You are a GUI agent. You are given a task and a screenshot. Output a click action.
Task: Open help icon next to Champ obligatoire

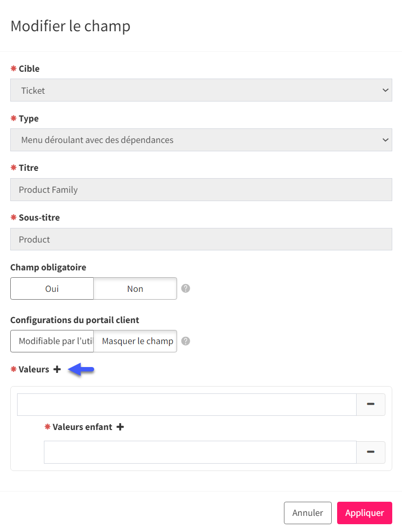tap(185, 288)
